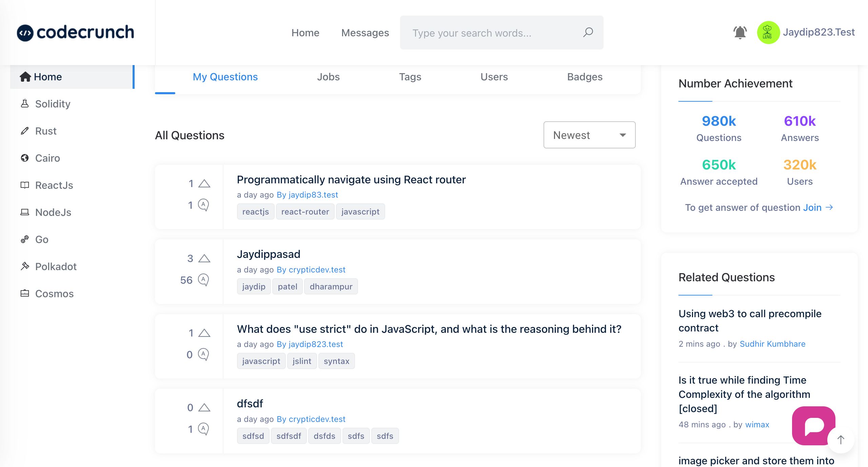868x467 pixels.
Task: Click the scroll-to-top arrow button
Action: 841,440
